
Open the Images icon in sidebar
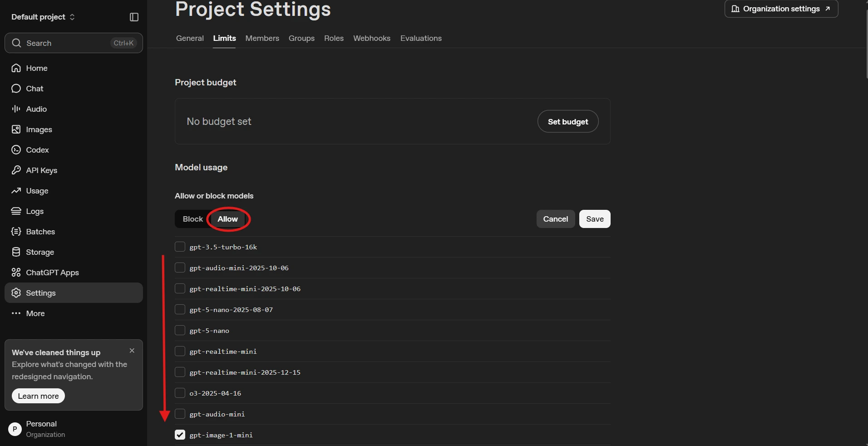click(16, 129)
